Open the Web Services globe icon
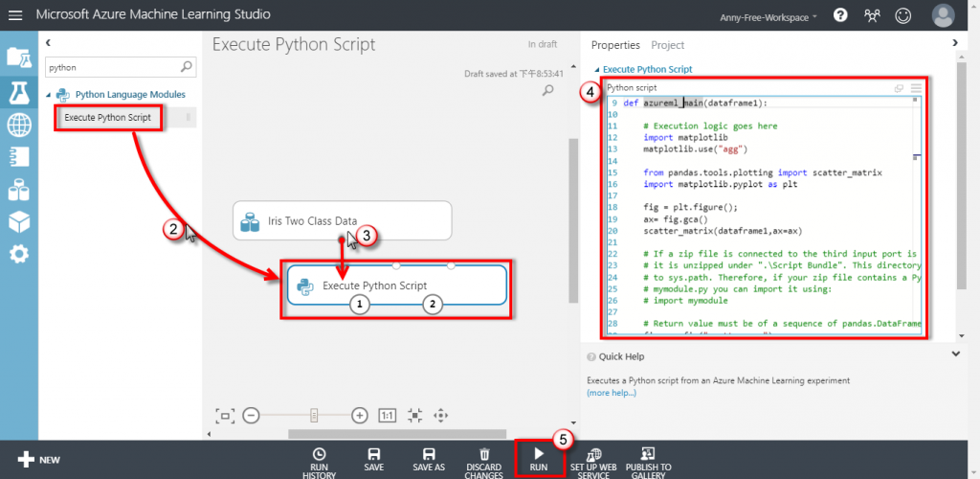Viewport: 980px width, 479px height. (19, 125)
